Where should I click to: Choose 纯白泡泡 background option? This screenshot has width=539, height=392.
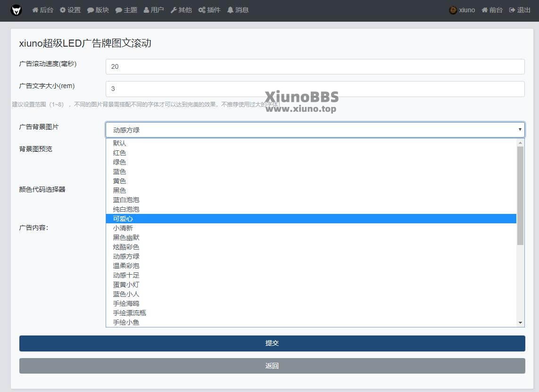point(311,209)
